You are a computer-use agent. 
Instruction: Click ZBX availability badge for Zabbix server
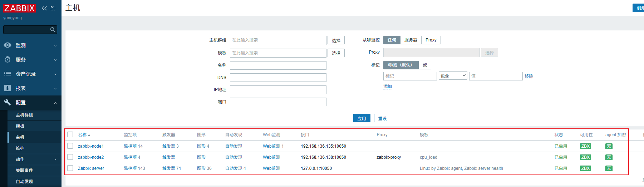pyautogui.click(x=585, y=168)
